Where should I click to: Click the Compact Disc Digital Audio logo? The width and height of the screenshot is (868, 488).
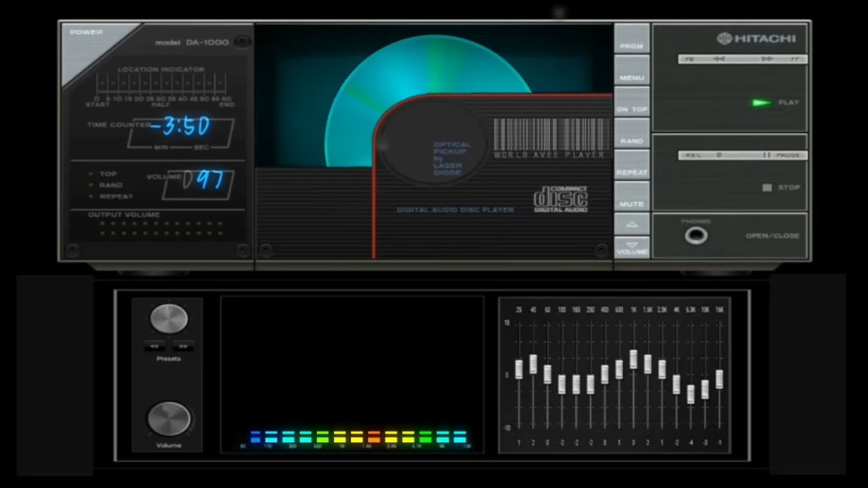pyautogui.click(x=560, y=199)
